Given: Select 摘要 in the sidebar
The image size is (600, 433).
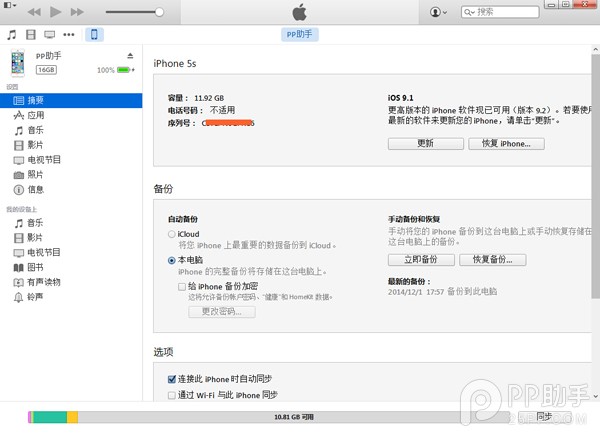Looking at the screenshot, I should click(x=35, y=101).
